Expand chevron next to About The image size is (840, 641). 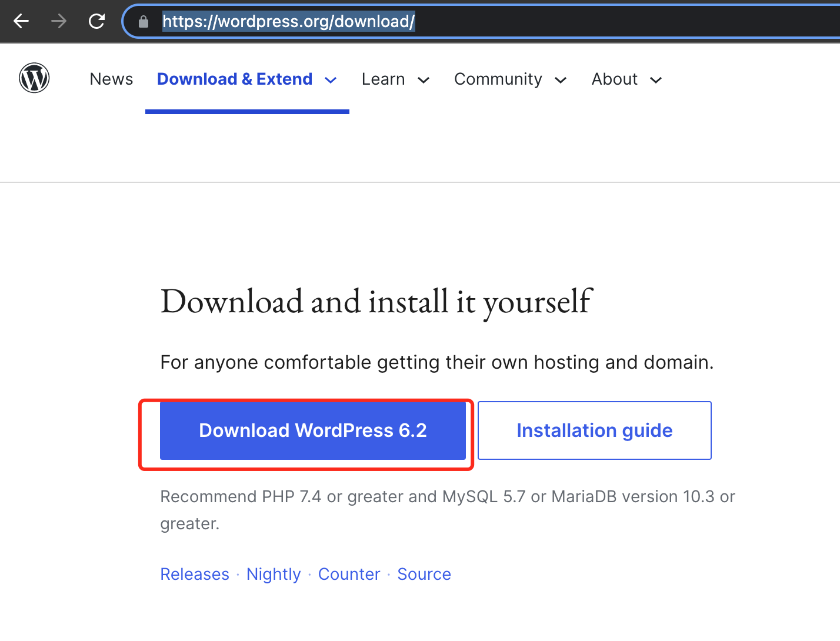coord(656,81)
